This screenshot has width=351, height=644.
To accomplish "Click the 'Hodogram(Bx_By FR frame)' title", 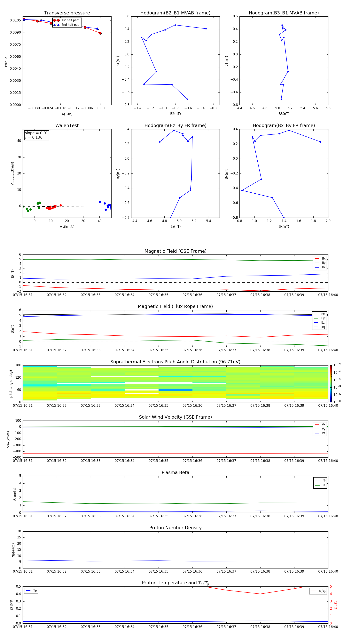I will tap(284, 125).
